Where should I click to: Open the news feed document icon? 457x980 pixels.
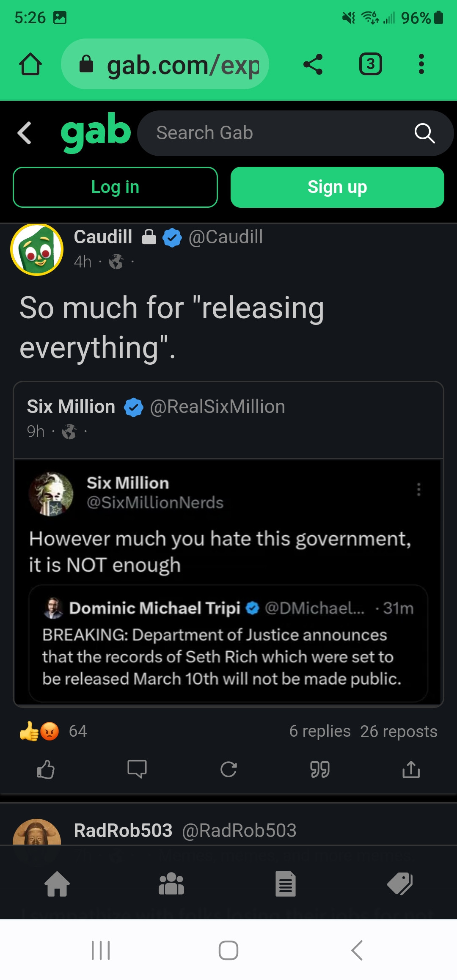click(286, 884)
